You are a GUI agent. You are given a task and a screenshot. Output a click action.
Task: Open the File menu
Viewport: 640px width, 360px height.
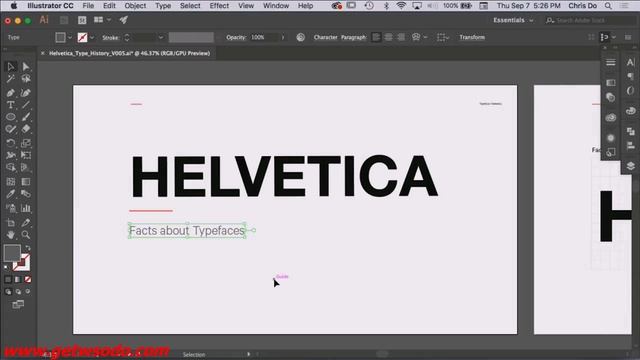tap(88, 6)
